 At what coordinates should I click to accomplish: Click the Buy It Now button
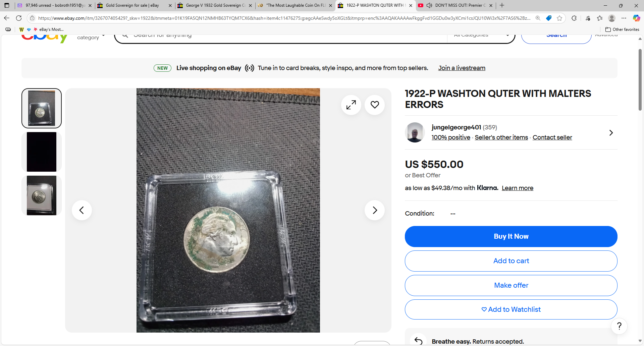click(x=511, y=236)
